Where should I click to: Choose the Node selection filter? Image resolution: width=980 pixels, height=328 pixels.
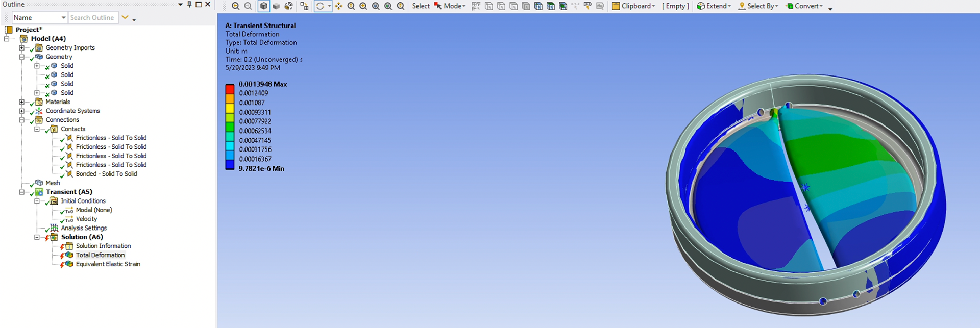(538, 6)
